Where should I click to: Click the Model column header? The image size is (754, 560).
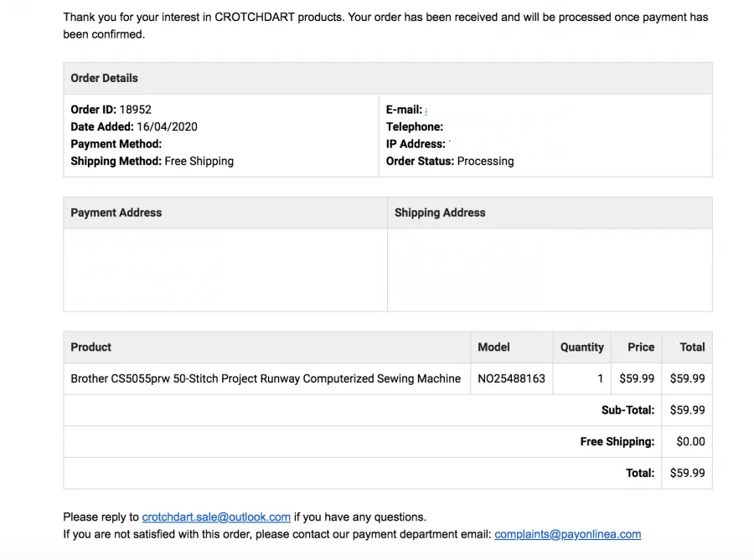click(x=493, y=347)
